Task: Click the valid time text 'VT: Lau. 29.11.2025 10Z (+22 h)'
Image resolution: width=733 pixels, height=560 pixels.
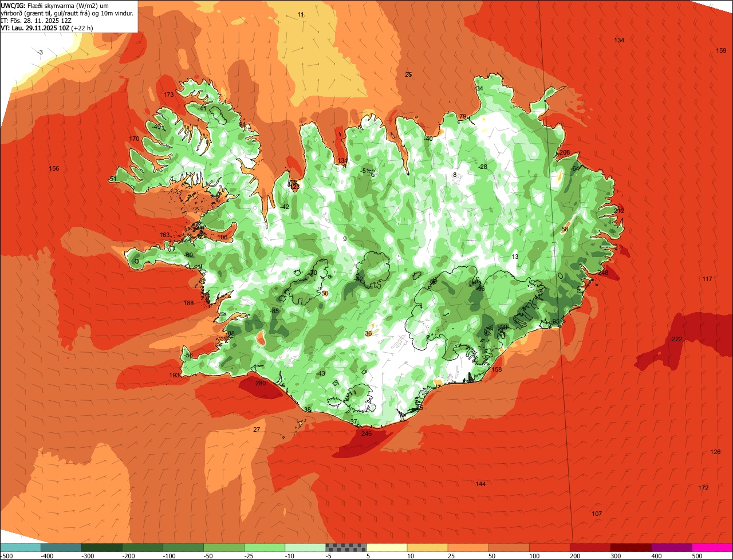Action: tap(47, 27)
